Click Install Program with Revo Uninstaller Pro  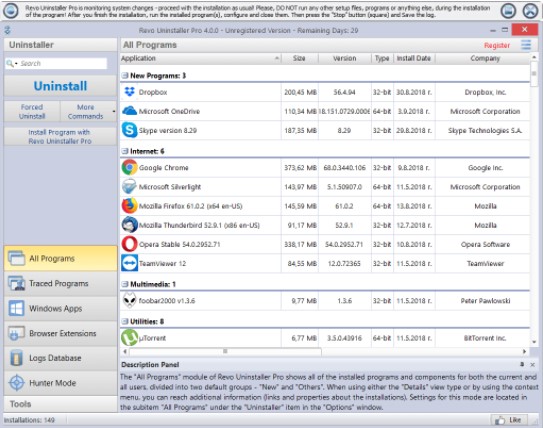pyautogui.click(x=61, y=136)
